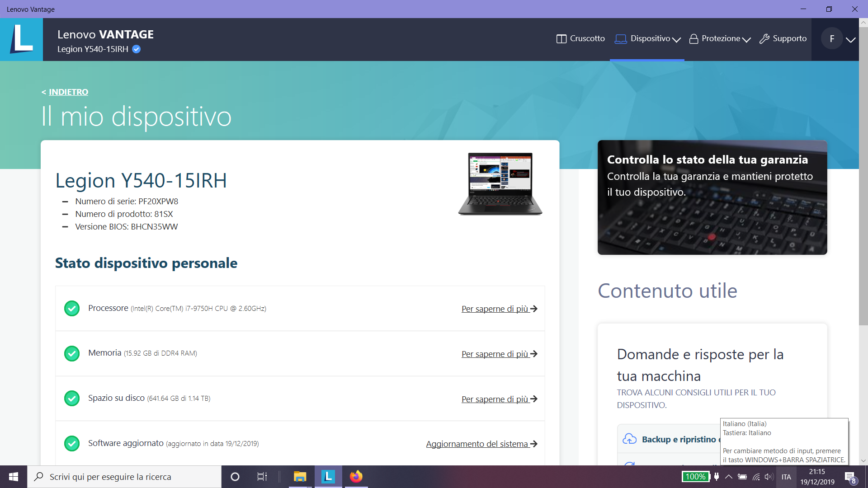
Task: Click the verified badge next to Legion Y540-15IRH
Action: pos(137,49)
